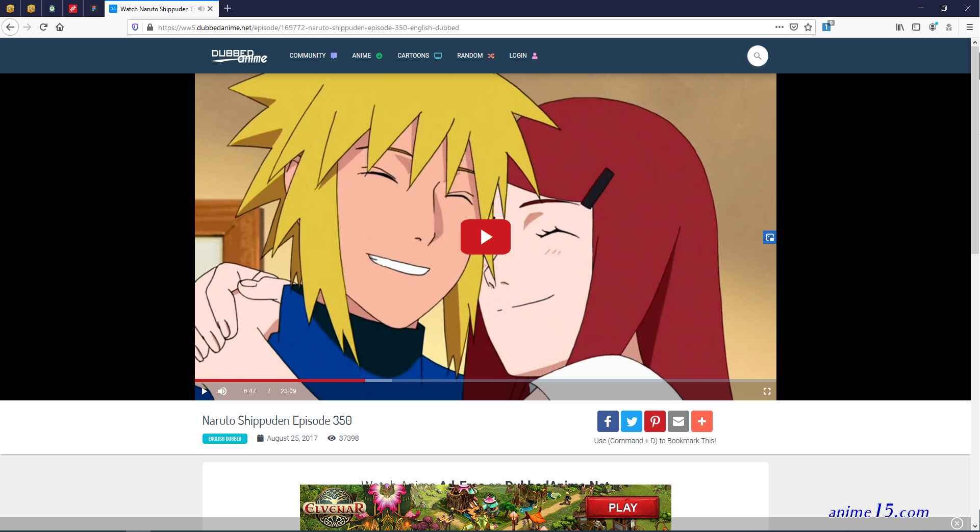Switch to the fifth pinned tab
The width and height of the screenshot is (980, 532).
[94, 9]
